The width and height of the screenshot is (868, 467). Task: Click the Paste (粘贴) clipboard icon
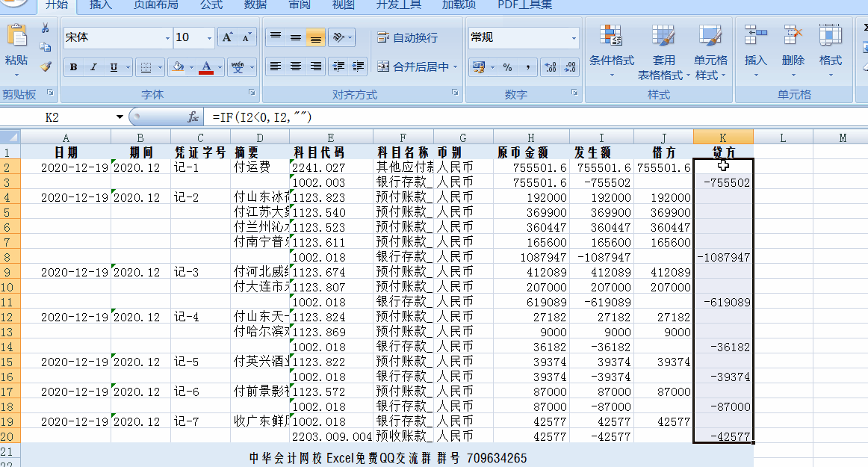click(16, 37)
